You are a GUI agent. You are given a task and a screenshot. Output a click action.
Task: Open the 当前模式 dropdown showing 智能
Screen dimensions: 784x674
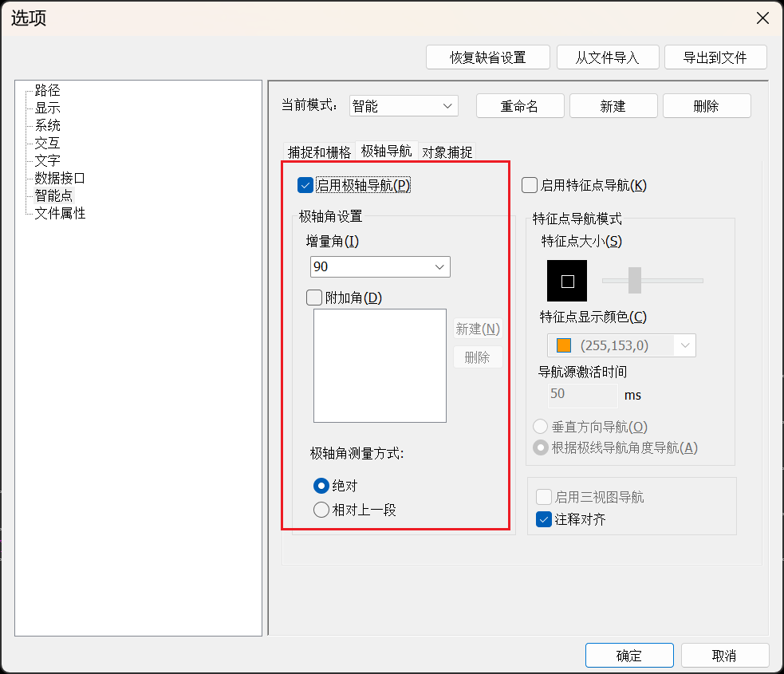pyautogui.click(x=404, y=106)
